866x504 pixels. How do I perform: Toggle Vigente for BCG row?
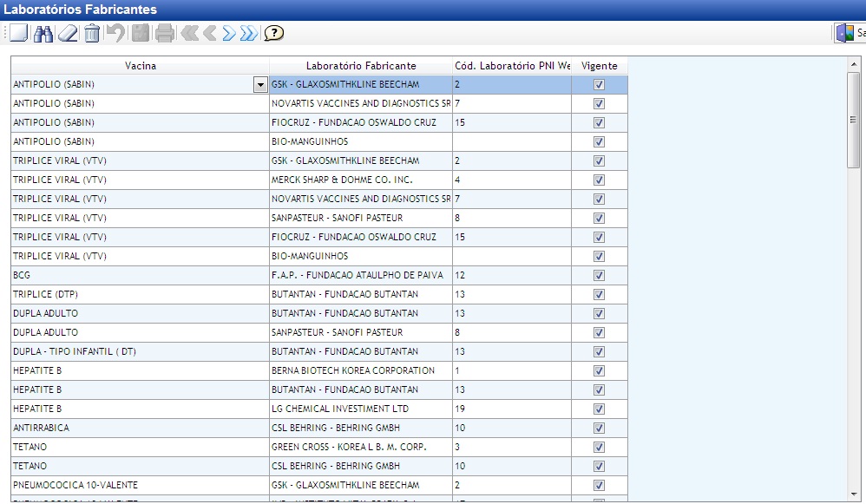click(x=599, y=276)
